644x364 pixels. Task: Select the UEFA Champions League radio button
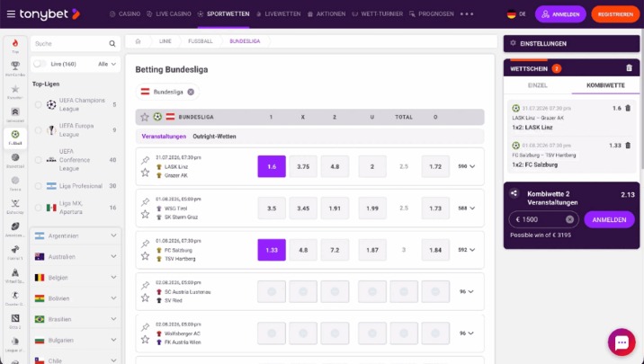(38, 104)
